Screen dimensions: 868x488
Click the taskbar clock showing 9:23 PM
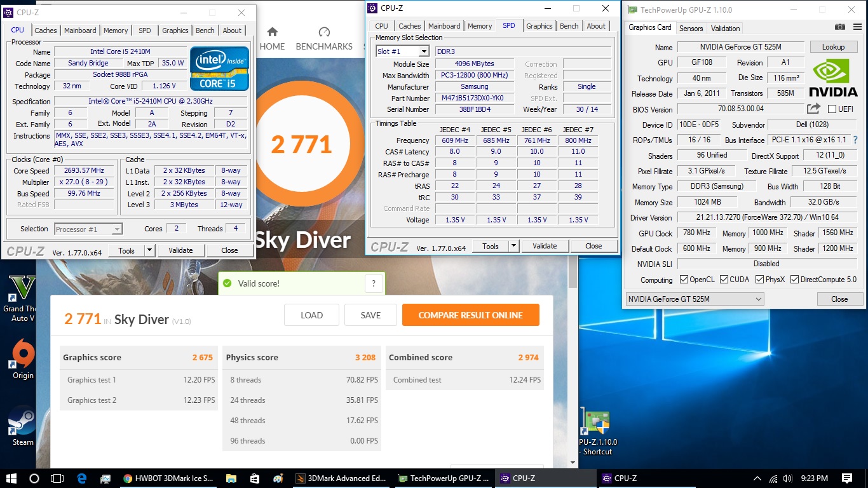point(815,478)
